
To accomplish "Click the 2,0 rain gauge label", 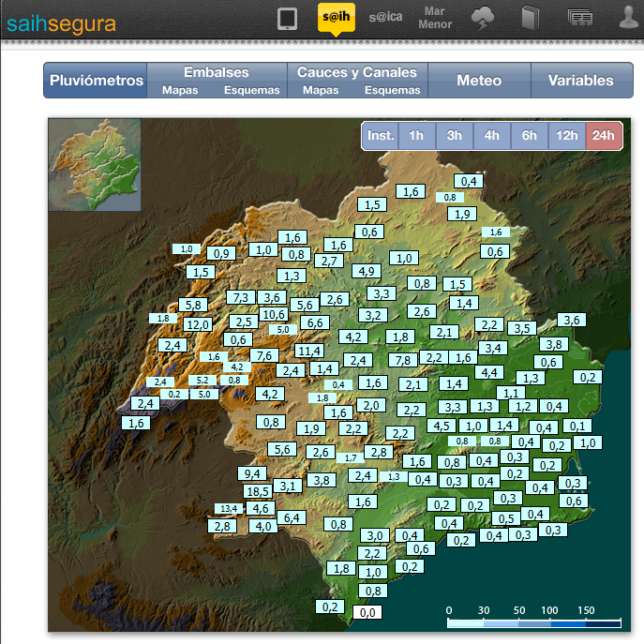I will pos(371,406).
